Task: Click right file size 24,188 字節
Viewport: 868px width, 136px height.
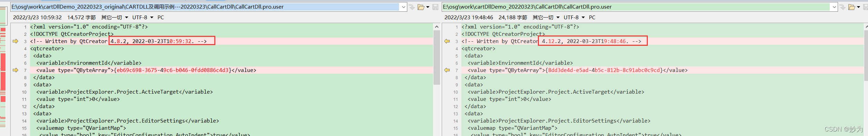Action: click(513, 18)
